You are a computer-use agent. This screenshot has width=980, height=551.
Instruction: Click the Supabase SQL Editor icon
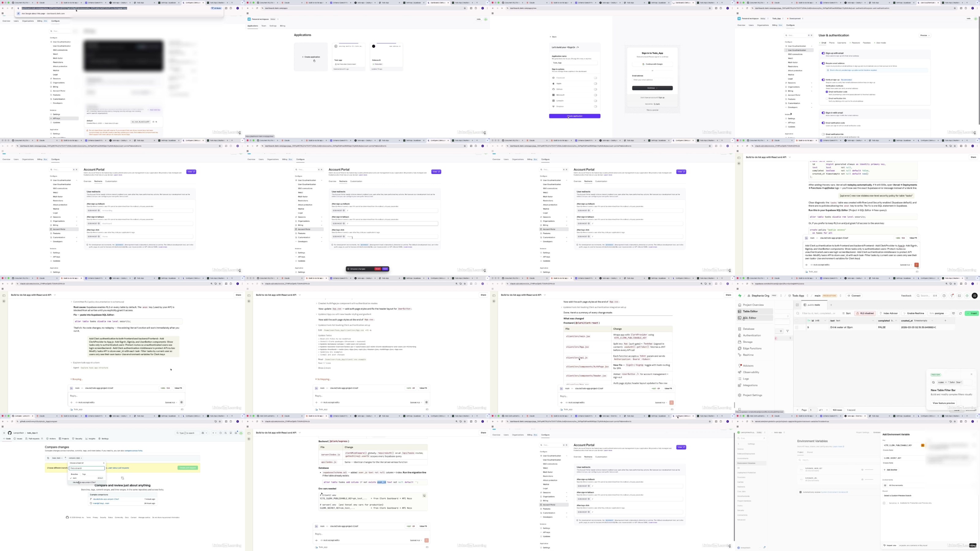tap(740, 318)
